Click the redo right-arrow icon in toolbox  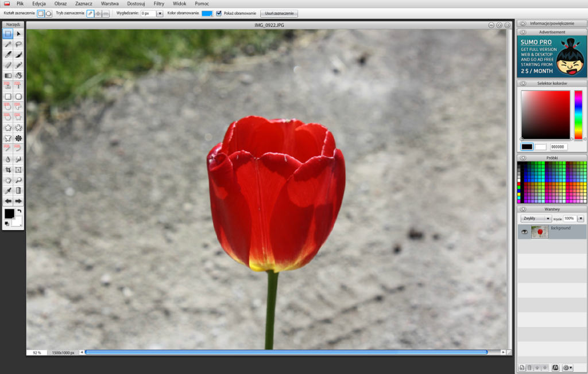coord(18,201)
